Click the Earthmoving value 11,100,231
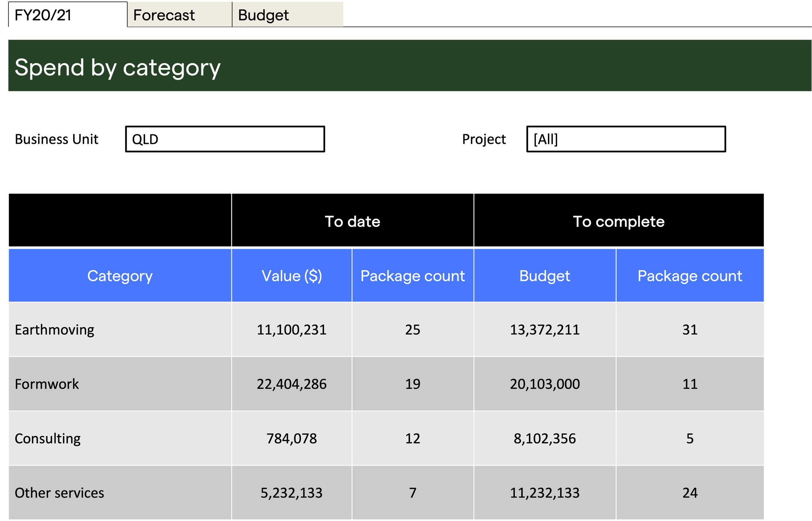 (x=292, y=329)
